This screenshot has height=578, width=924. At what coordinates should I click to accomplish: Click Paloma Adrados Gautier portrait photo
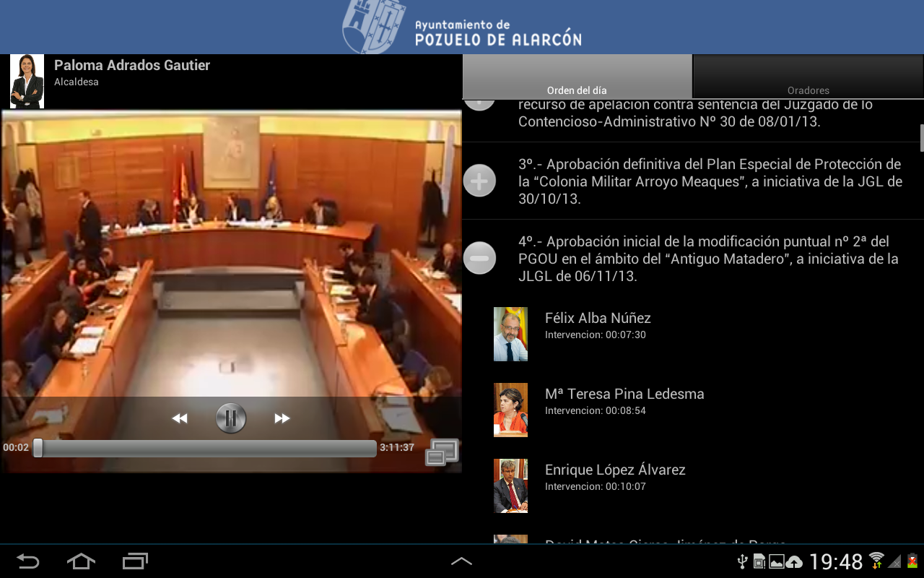tap(27, 81)
